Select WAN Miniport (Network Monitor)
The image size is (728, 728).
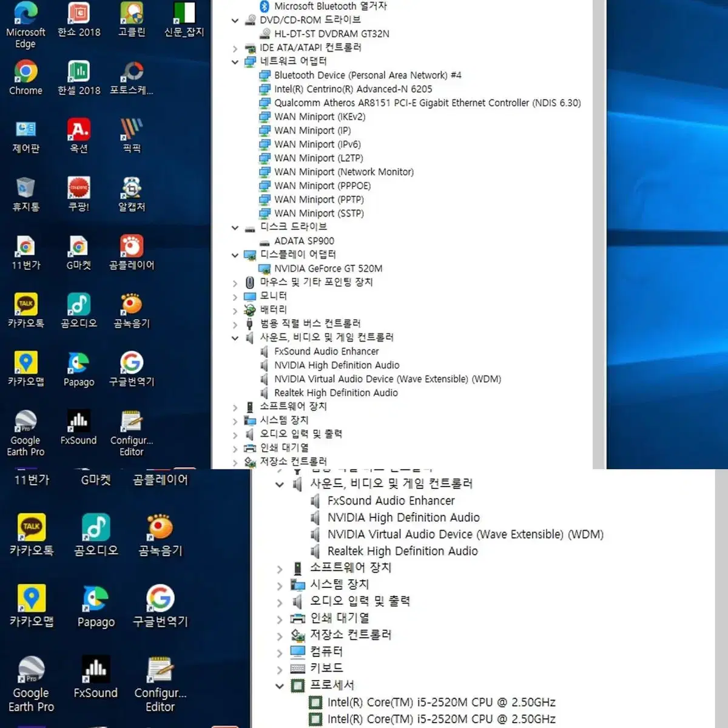tap(344, 172)
